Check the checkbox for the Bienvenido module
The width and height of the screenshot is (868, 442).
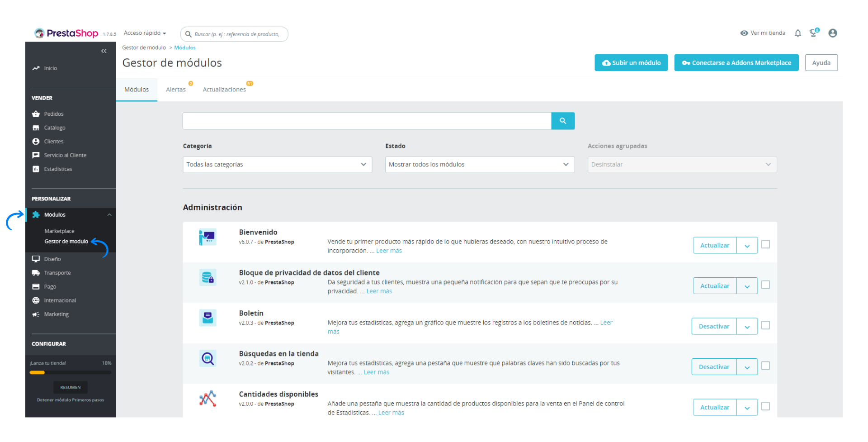pos(765,244)
